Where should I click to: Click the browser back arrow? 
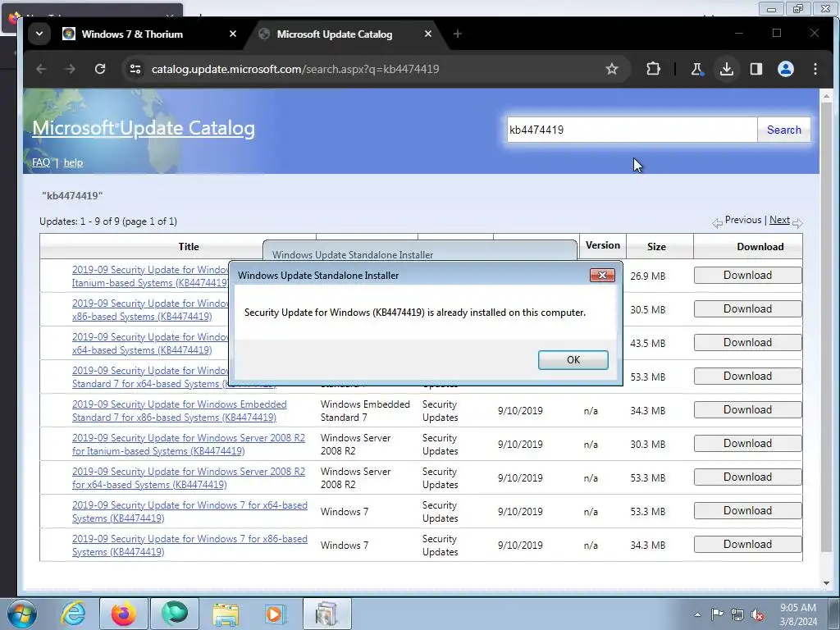point(41,69)
